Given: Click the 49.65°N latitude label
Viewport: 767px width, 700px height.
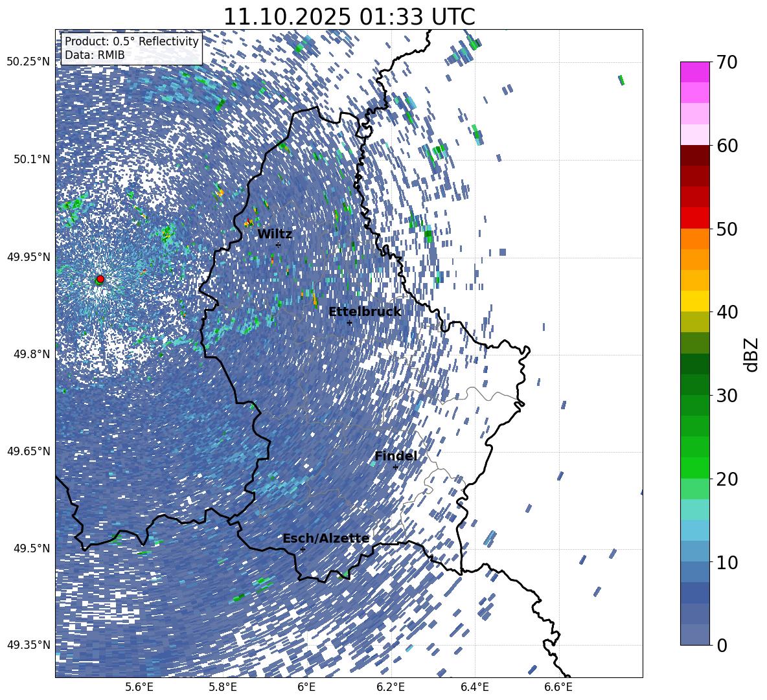Looking at the screenshot, I should pos(29,451).
